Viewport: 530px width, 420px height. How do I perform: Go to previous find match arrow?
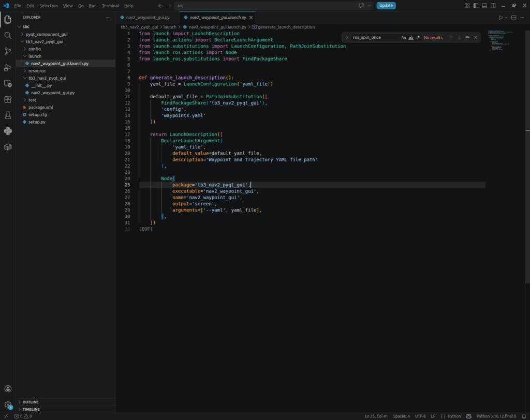tap(451, 38)
